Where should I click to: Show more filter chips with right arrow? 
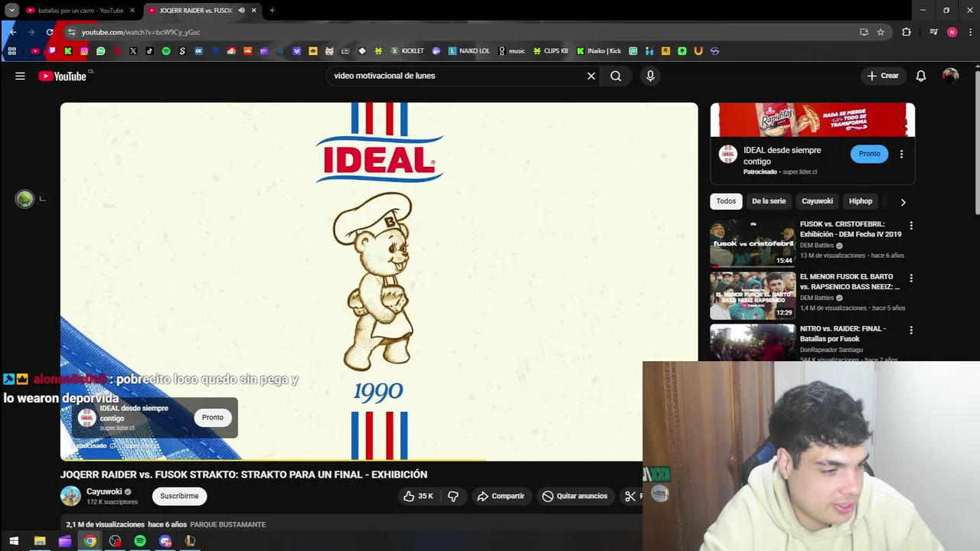point(903,202)
